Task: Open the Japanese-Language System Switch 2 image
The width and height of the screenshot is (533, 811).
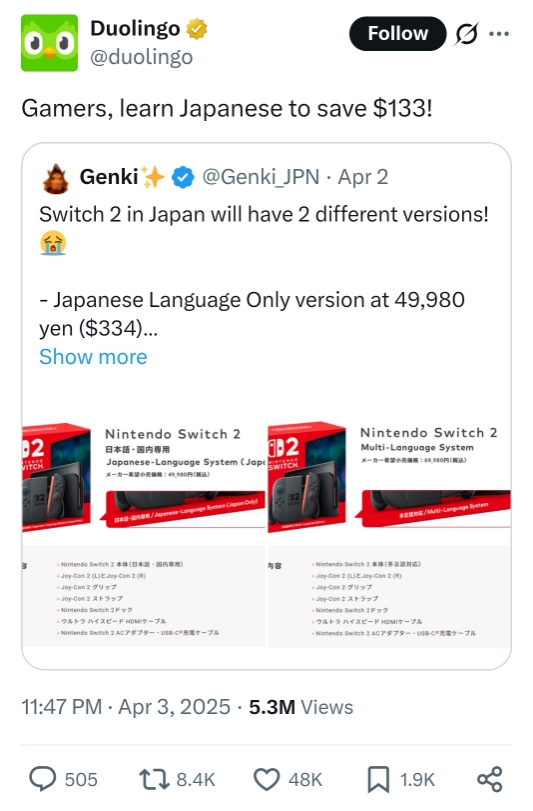Action: pos(144,534)
